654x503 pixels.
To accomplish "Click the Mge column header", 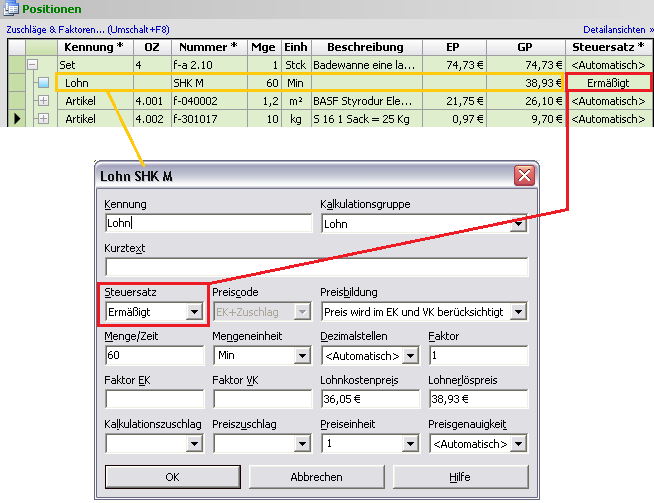I will pos(264,47).
